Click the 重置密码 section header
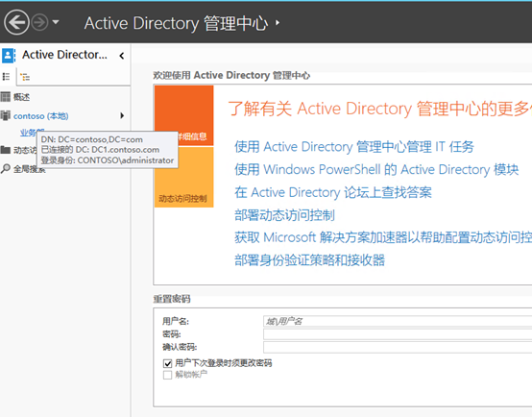 click(x=172, y=299)
